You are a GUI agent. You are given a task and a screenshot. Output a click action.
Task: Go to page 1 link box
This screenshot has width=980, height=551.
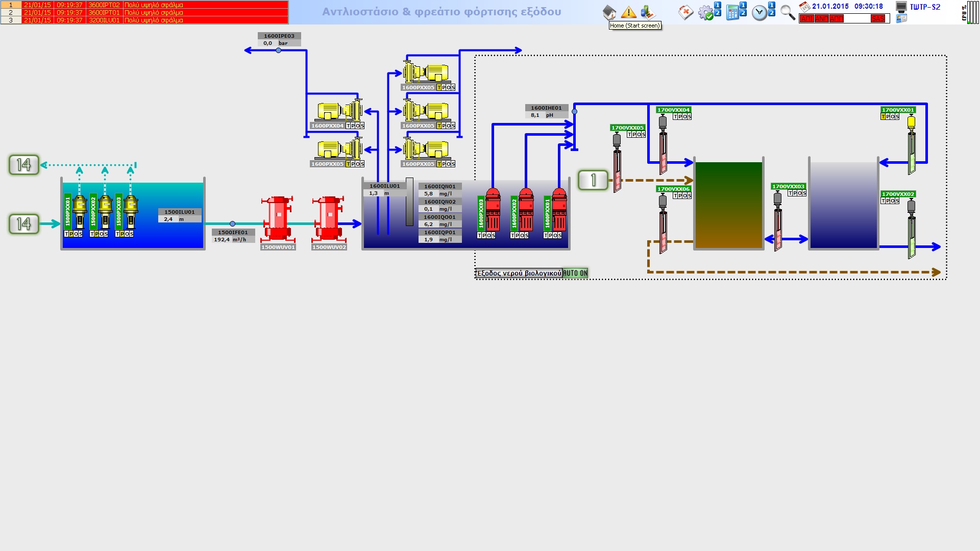(x=593, y=180)
